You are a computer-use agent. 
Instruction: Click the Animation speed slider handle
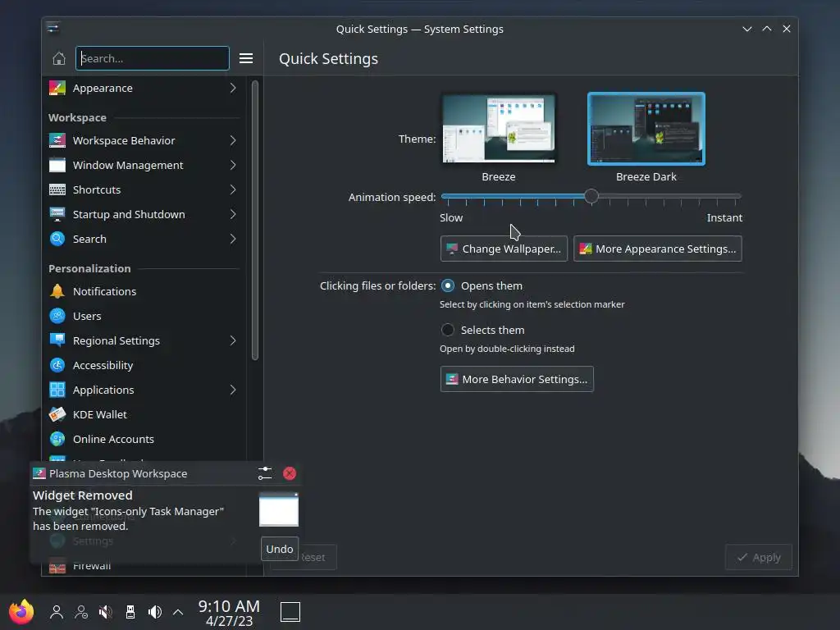(591, 196)
